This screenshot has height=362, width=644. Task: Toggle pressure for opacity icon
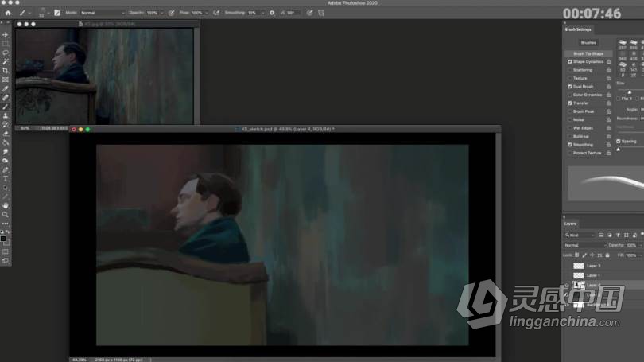pyautogui.click(x=171, y=13)
